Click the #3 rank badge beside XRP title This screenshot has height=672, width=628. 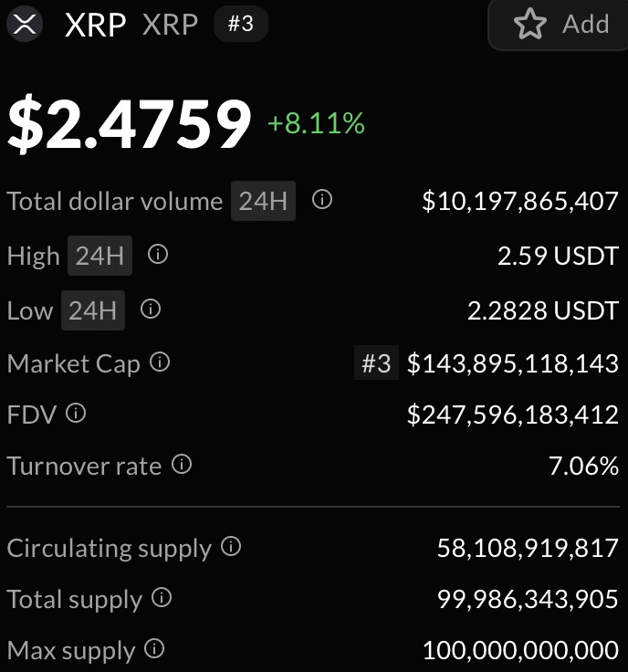tap(240, 24)
